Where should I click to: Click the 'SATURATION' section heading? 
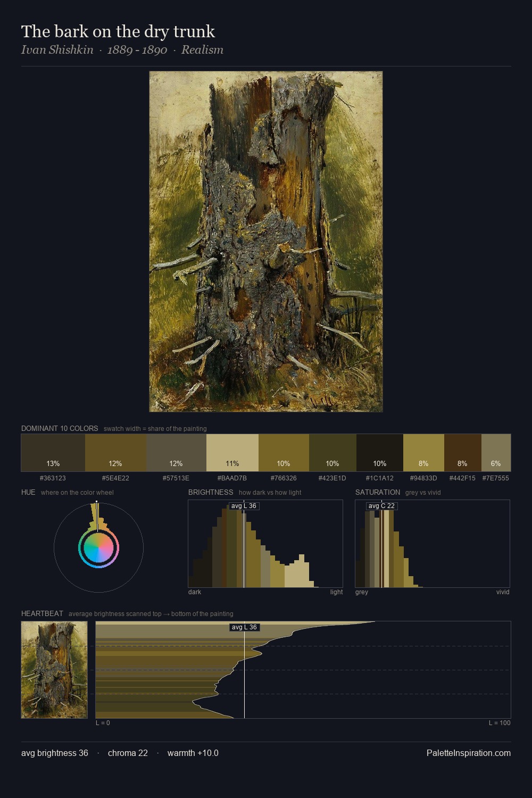378,492
